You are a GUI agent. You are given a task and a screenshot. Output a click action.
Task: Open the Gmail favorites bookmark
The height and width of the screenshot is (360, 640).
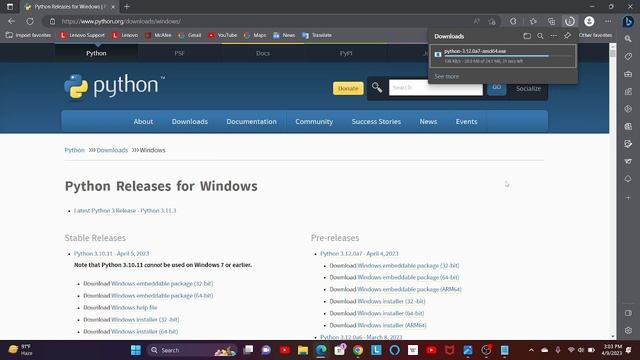click(190, 35)
